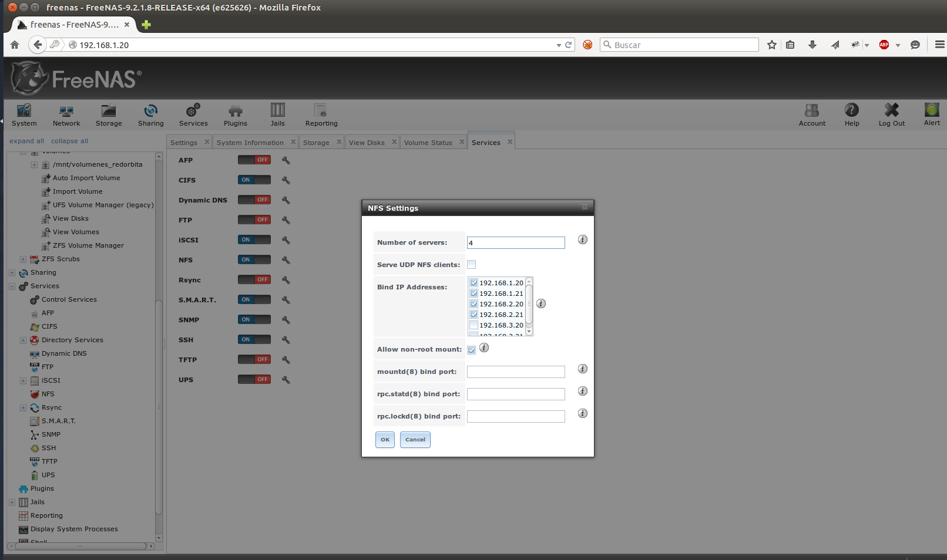Switch to the System Information tab

tap(250, 143)
